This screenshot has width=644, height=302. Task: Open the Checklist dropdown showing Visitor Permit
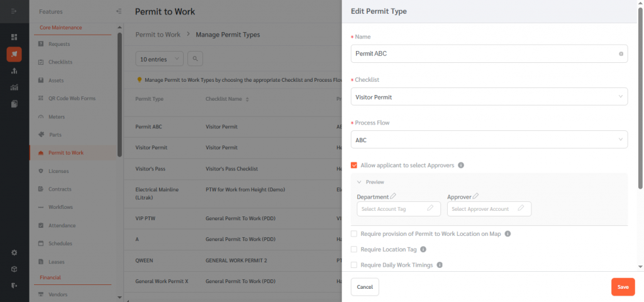pos(489,97)
